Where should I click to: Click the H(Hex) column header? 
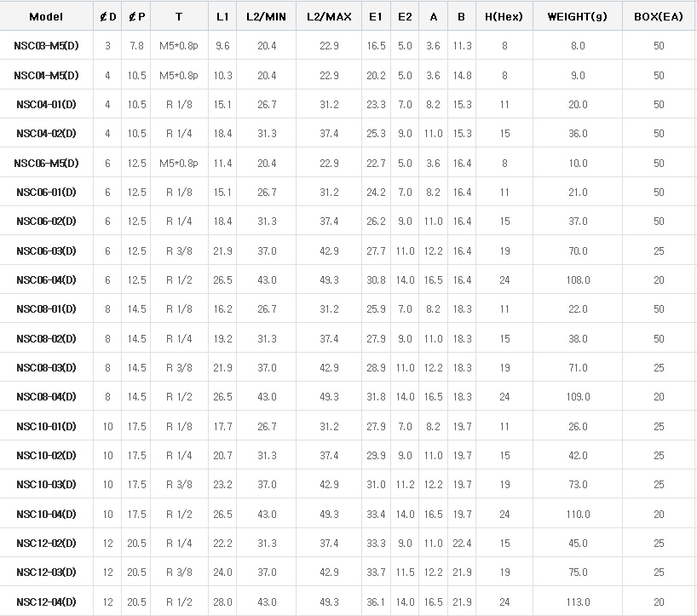pyautogui.click(x=504, y=16)
